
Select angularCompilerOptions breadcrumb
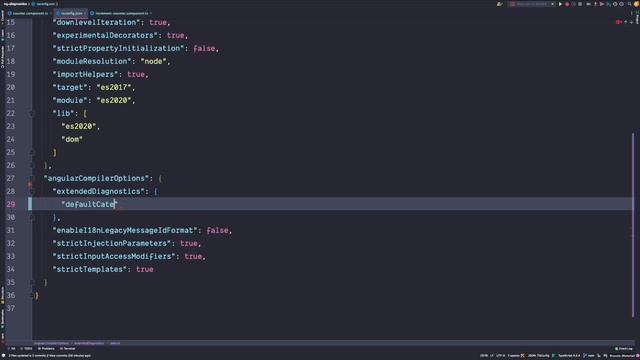pos(51,344)
